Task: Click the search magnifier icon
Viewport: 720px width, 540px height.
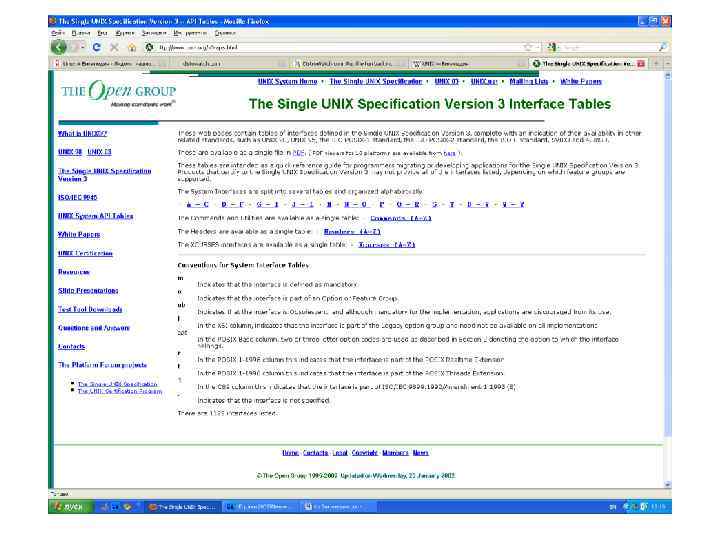Action: (663, 47)
